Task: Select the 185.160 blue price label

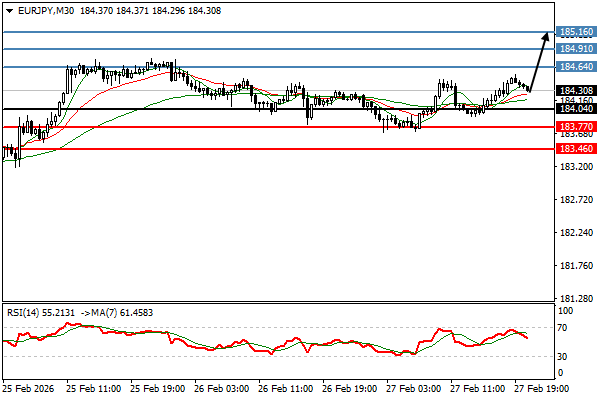Action: click(575, 32)
